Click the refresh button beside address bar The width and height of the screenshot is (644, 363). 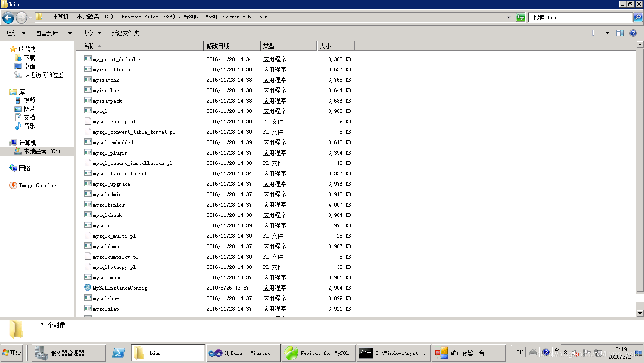[x=520, y=17]
